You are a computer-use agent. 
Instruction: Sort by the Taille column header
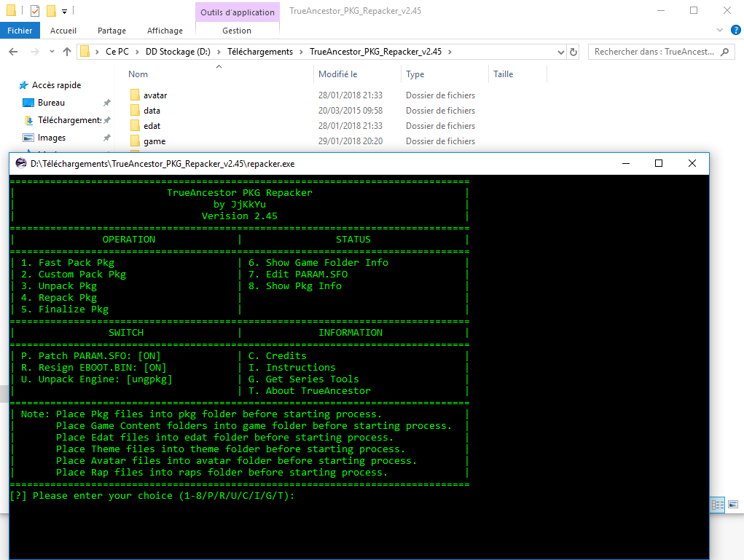coord(504,74)
